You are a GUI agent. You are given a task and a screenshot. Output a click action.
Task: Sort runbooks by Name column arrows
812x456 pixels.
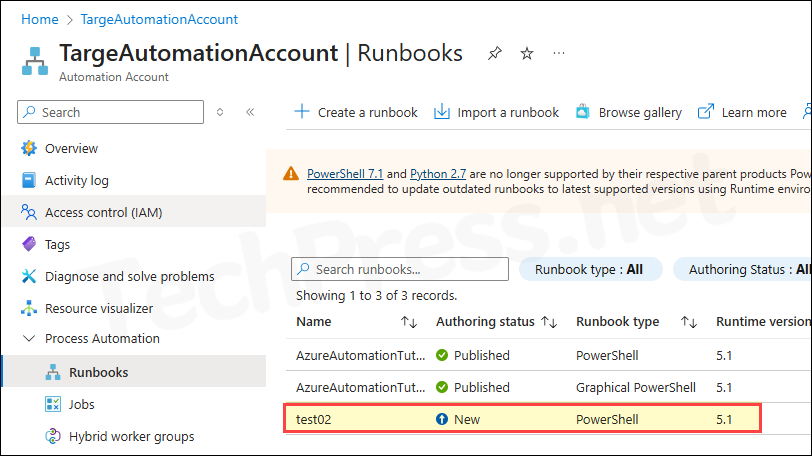[409, 322]
